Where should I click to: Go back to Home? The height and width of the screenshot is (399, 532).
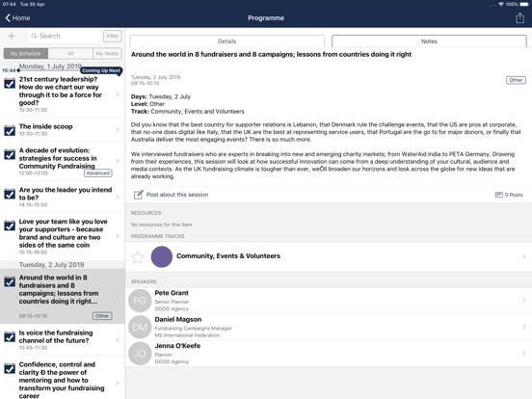point(17,18)
